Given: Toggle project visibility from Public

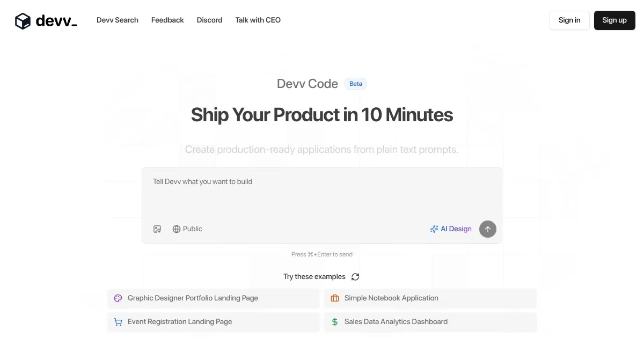Looking at the screenshot, I should (187, 229).
